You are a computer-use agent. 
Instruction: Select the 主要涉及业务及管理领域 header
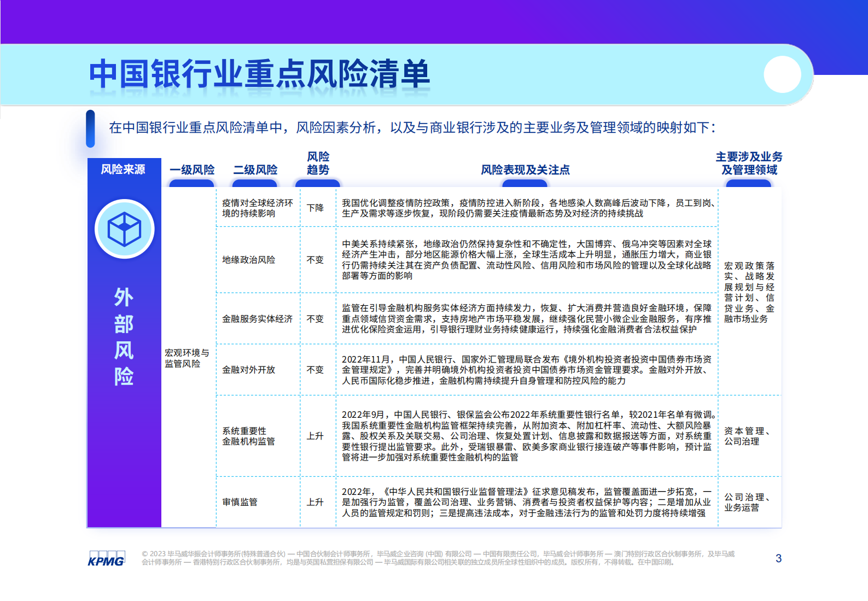[749, 164]
